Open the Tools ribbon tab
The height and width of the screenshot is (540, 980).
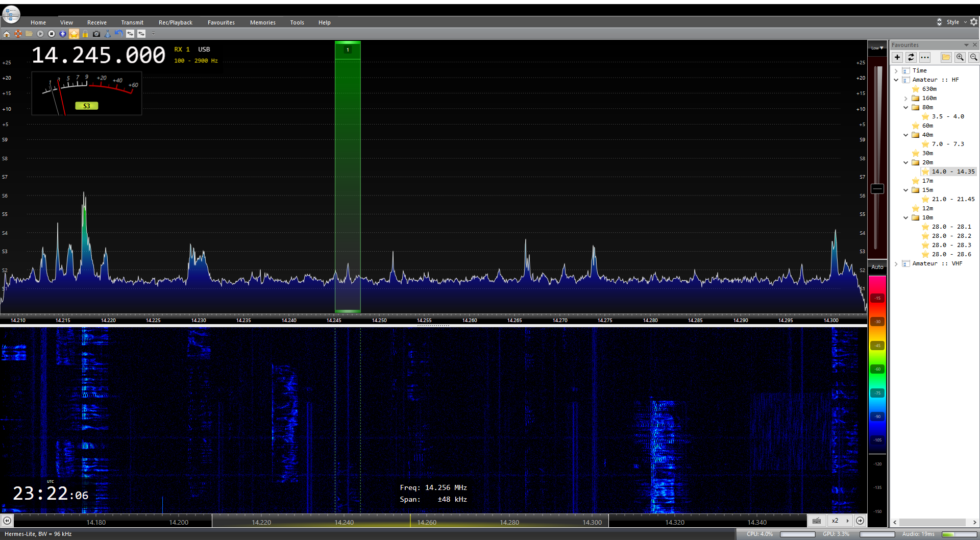(x=297, y=22)
